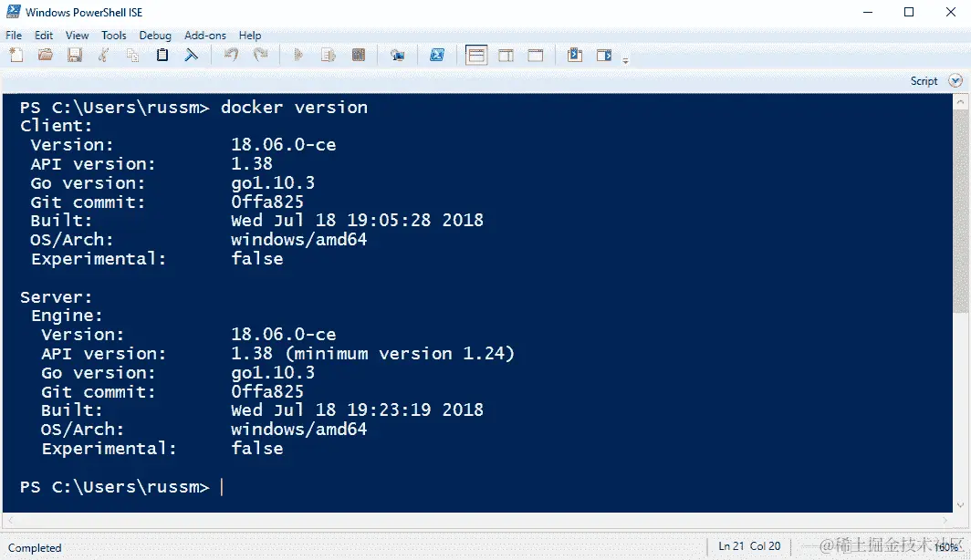Close the PowerShell ISE window
The width and height of the screenshot is (971, 560).
951,12
